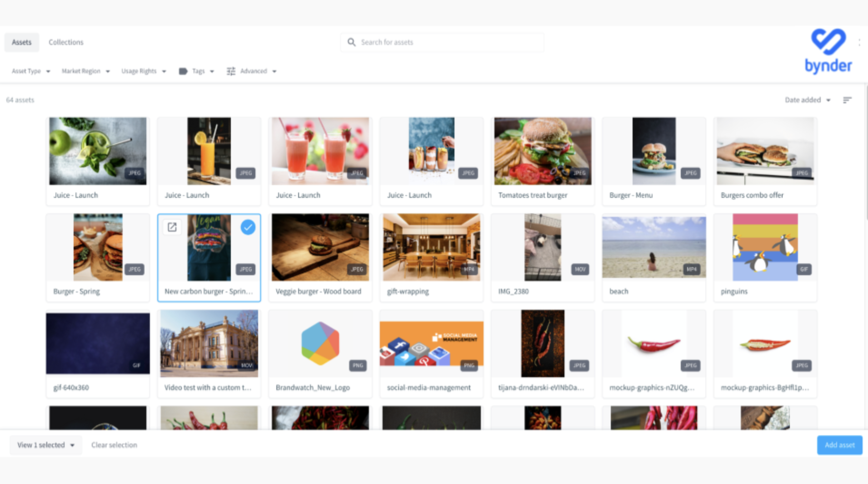Click the JPEG badge on Veggie burger - Wood board
This screenshot has height=484, width=868.
tap(357, 269)
